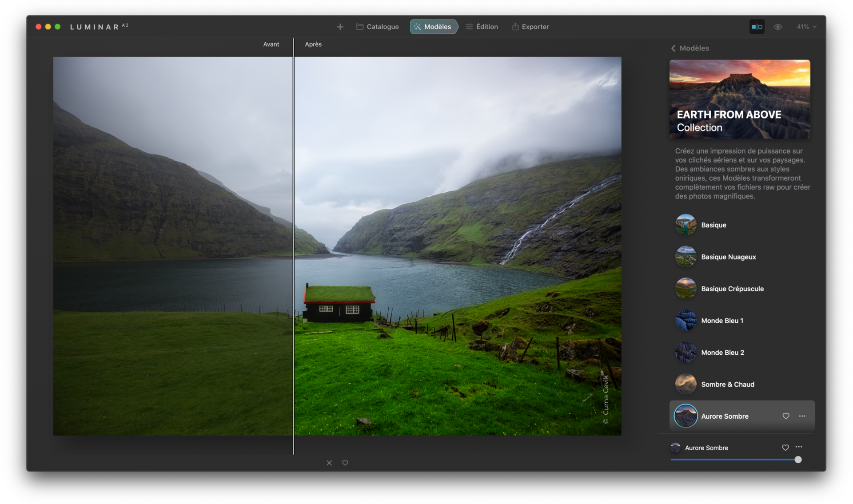Favorite the selected Aurore Sombre template
The height and width of the screenshot is (504, 853).
(785, 416)
